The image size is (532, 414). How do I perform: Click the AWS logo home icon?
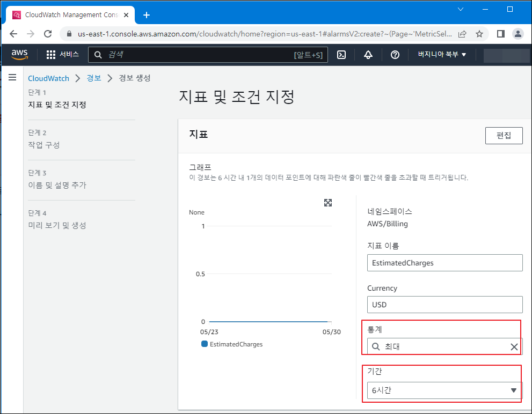19,54
